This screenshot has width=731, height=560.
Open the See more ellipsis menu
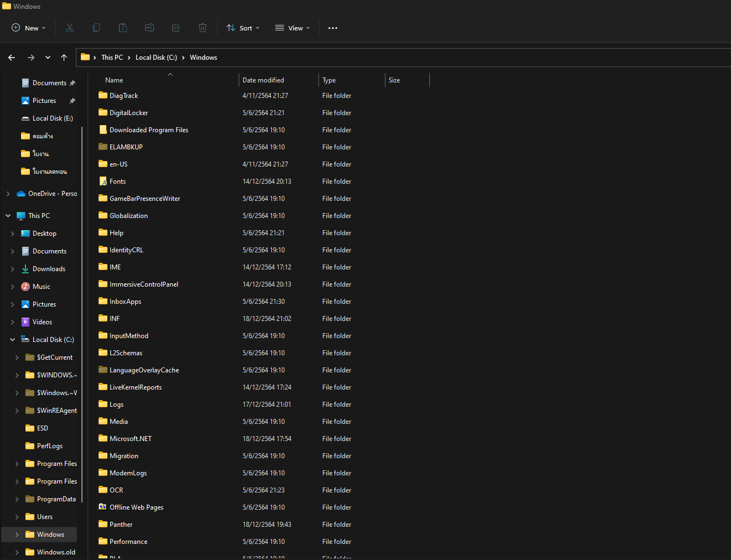pos(333,28)
